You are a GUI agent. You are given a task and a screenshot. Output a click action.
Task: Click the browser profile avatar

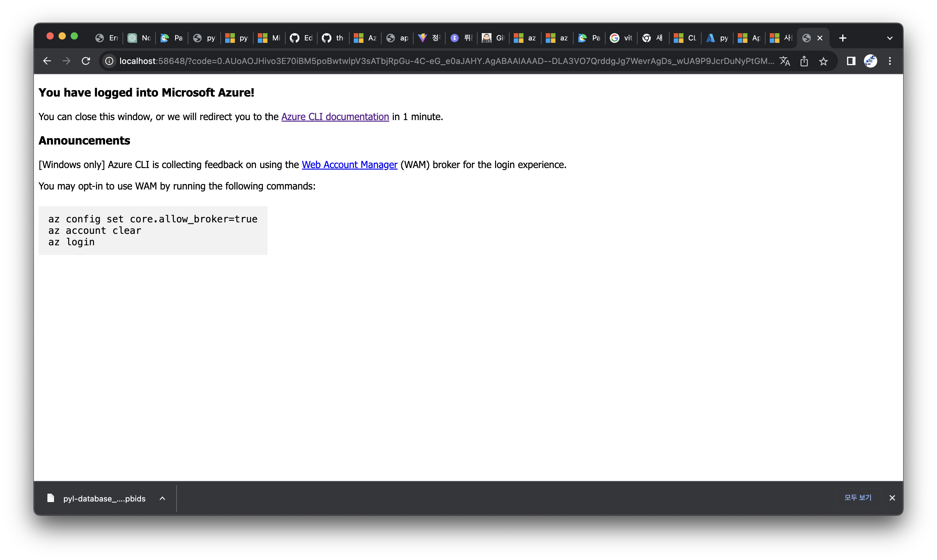coord(871,61)
